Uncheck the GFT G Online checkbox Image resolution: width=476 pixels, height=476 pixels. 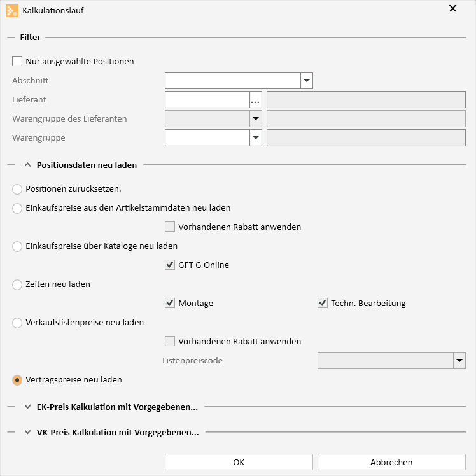170,265
